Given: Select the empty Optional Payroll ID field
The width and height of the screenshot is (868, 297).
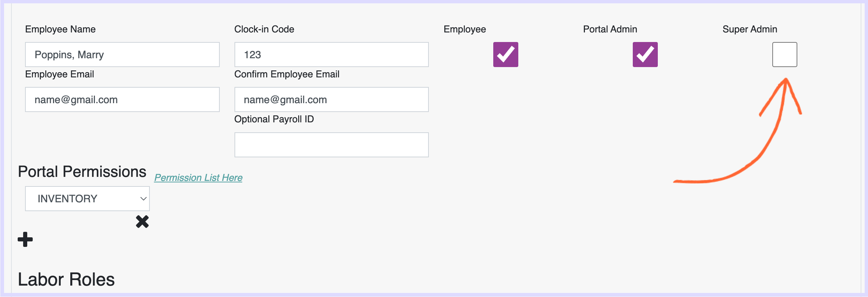Looking at the screenshot, I should (331, 145).
